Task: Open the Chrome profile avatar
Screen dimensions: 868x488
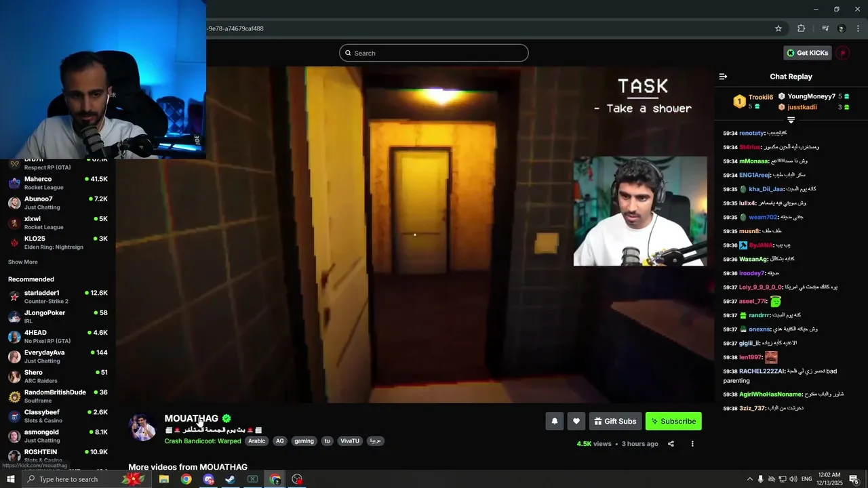Action: click(842, 28)
